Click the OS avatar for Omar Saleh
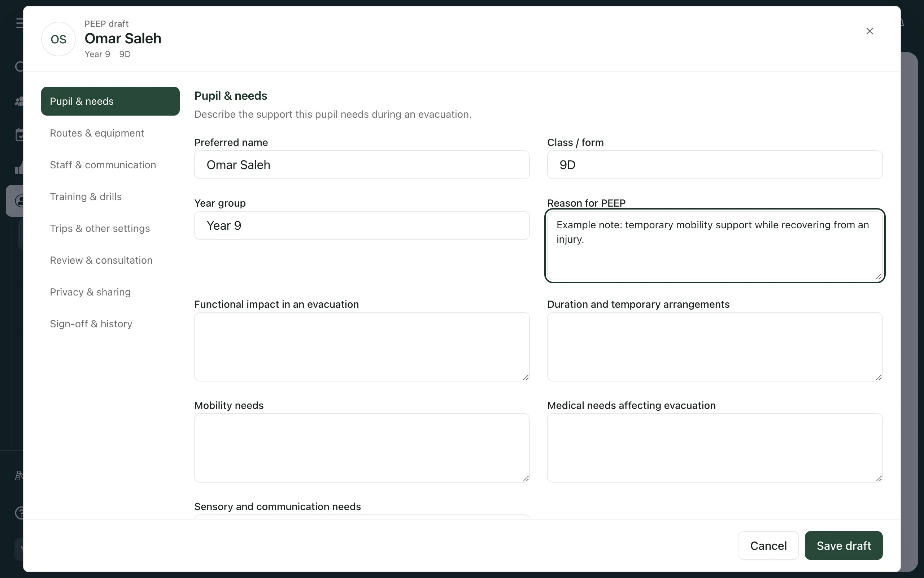 pos(58,39)
